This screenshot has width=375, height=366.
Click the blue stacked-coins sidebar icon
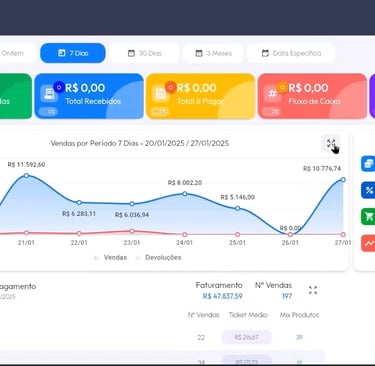[x=369, y=164]
